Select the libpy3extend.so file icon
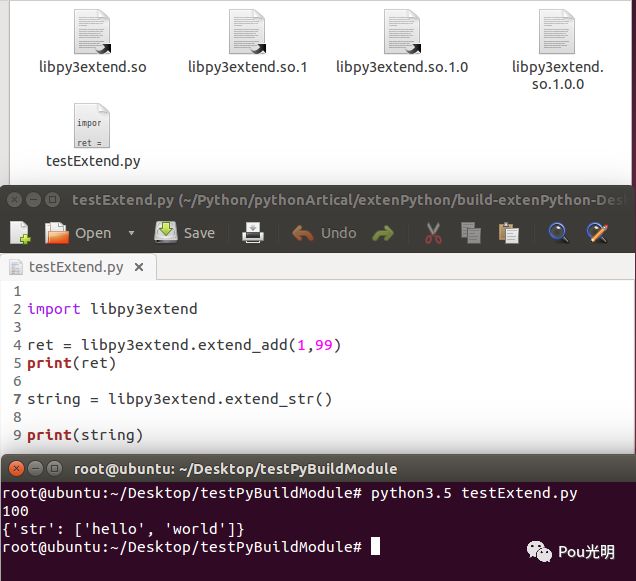This screenshot has width=636, height=581. (92, 32)
